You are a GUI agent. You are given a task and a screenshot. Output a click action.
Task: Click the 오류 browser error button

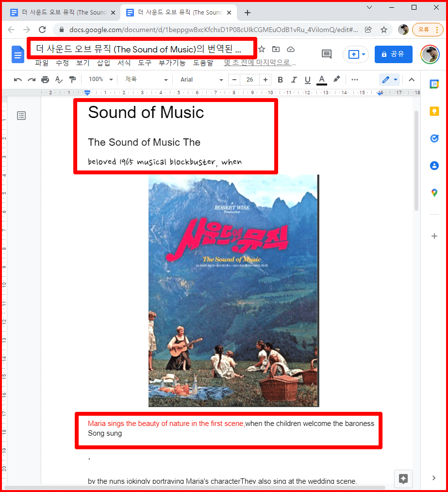(x=427, y=30)
